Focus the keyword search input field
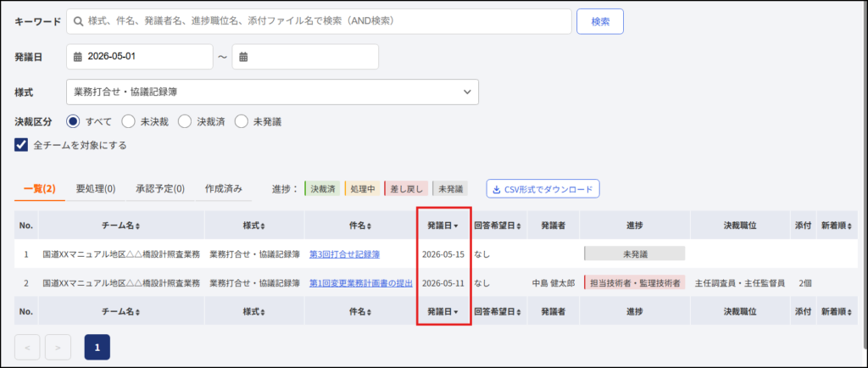 point(319,21)
